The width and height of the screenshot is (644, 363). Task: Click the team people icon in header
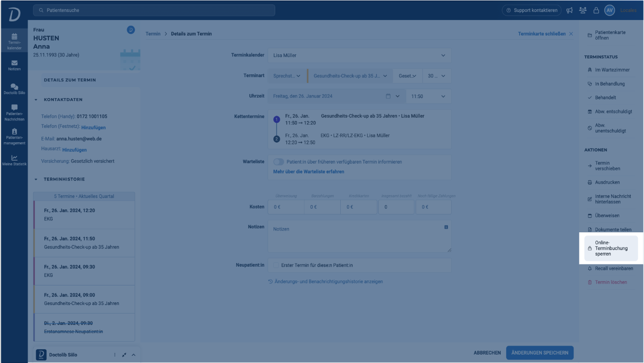click(x=582, y=10)
